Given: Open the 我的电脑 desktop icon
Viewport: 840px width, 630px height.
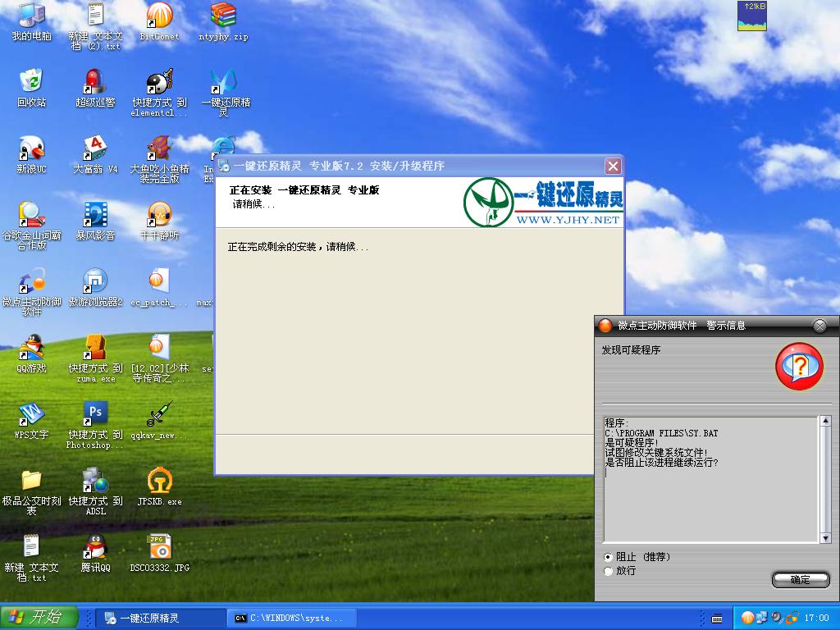Looking at the screenshot, I should (x=32, y=21).
